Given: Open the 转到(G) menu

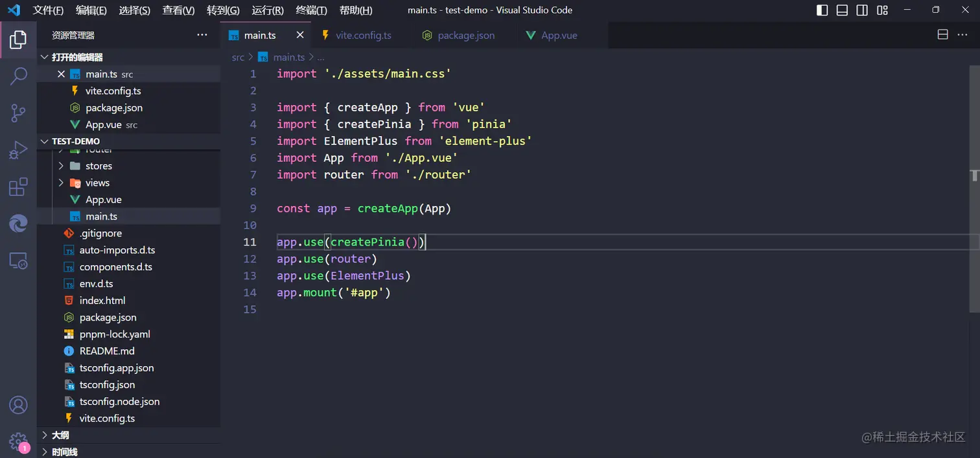Looking at the screenshot, I should pos(223,10).
